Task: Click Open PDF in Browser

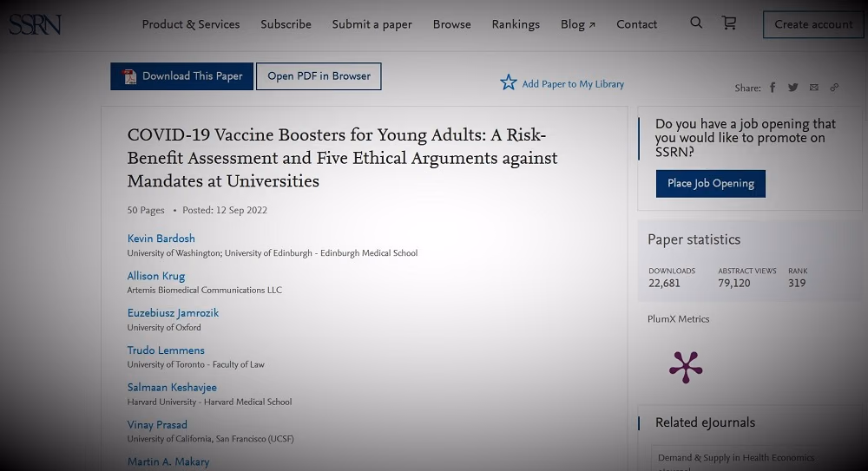Action: click(x=319, y=76)
